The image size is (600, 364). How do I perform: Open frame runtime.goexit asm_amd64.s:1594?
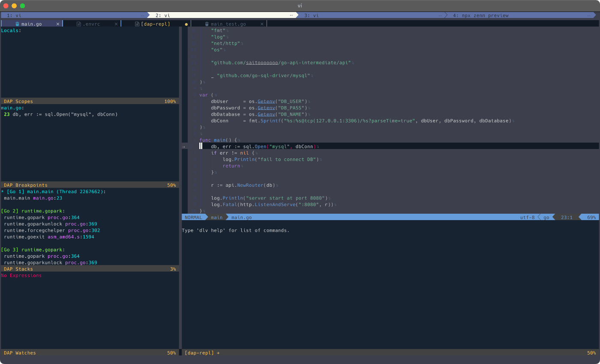click(49, 237)
